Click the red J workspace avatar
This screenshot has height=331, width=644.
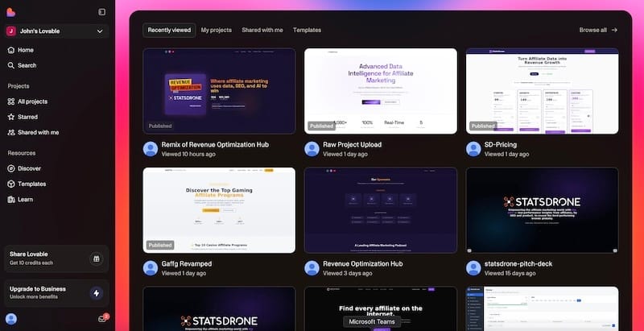(x=11, y=31)
